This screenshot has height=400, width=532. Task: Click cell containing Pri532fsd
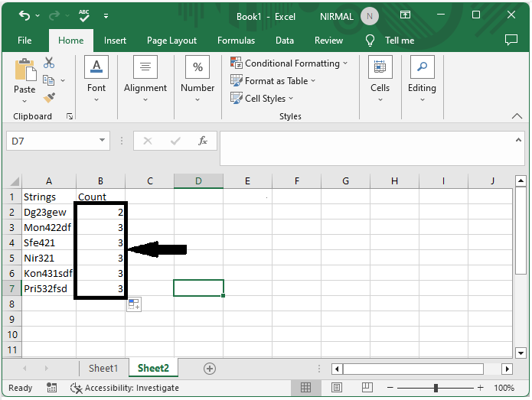click(x=49, y=288)
